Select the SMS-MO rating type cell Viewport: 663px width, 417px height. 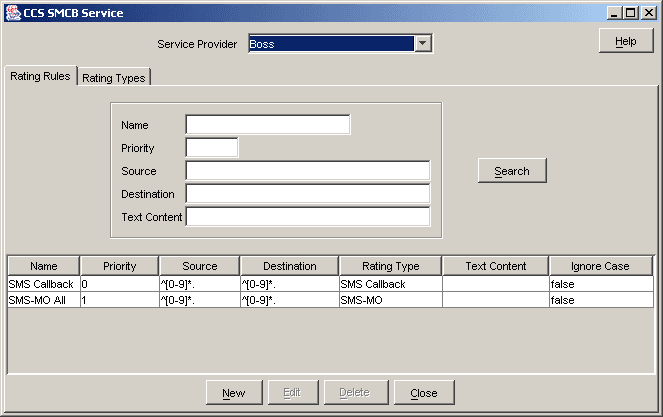(x=391, y=300)
